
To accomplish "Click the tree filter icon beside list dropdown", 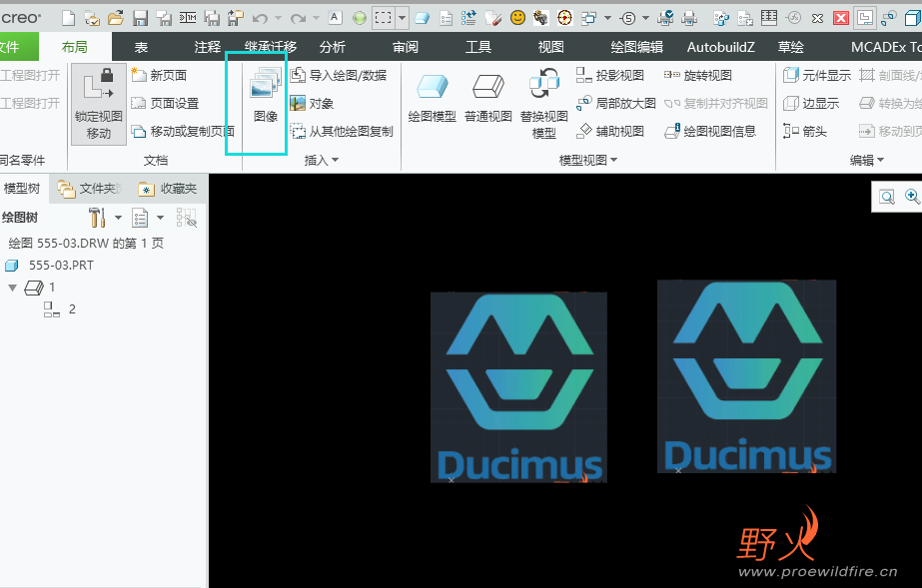I will point(187,218).
